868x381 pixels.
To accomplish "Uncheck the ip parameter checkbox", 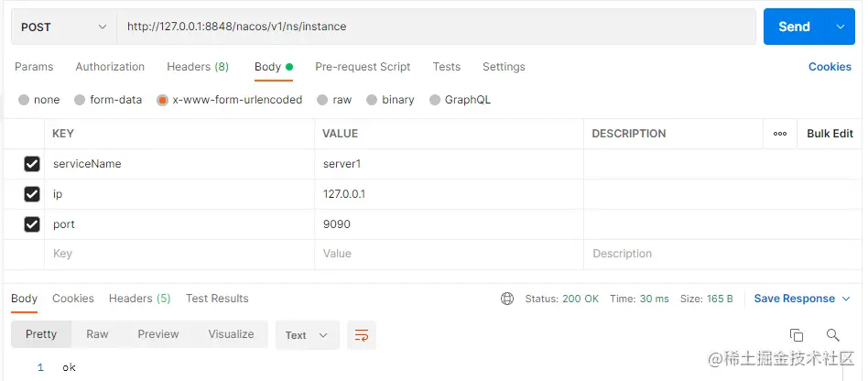I will (32, 194).
